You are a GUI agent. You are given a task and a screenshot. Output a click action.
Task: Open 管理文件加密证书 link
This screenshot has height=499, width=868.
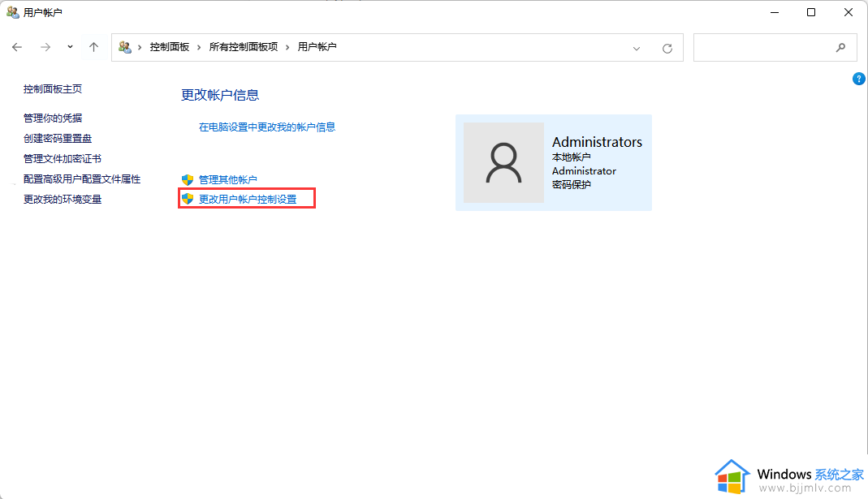(63, 159)
